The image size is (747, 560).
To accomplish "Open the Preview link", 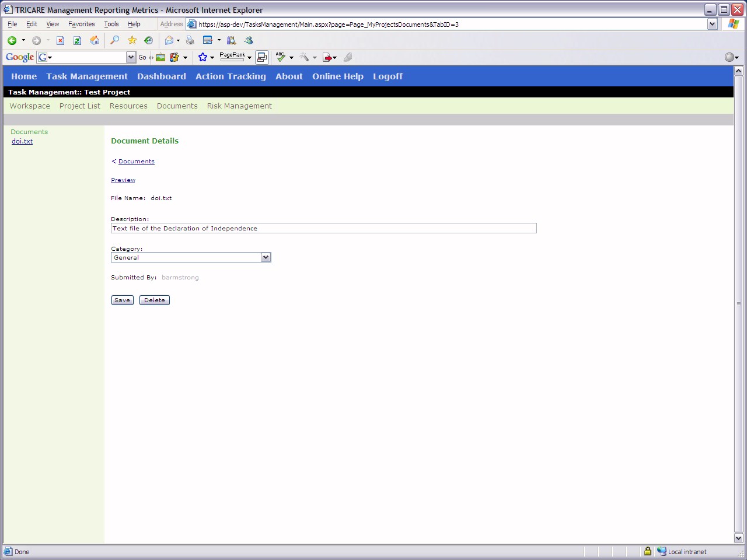I will (x=123, y=180).
